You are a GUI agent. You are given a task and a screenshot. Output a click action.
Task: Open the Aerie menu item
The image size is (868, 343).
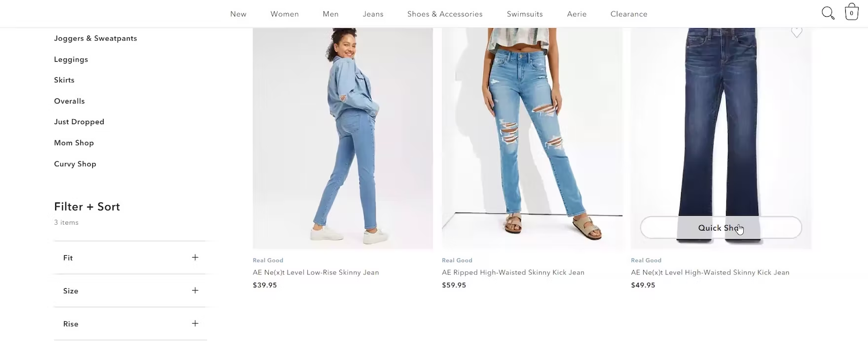[577, 14]
